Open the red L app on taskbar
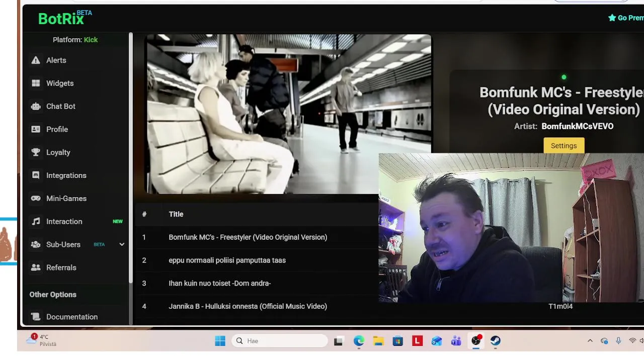This screenshot has width=644, height=362. coord(417,341)
